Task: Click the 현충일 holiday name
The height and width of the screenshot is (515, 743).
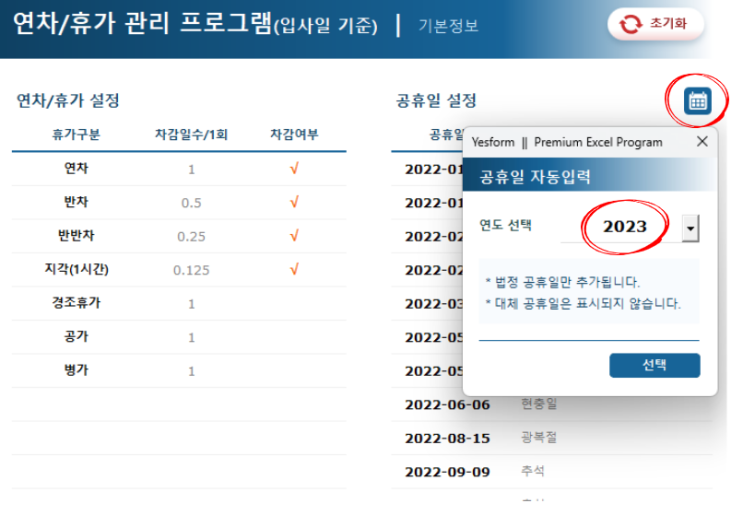Action: pyautogui.click(x=539, y=404)
